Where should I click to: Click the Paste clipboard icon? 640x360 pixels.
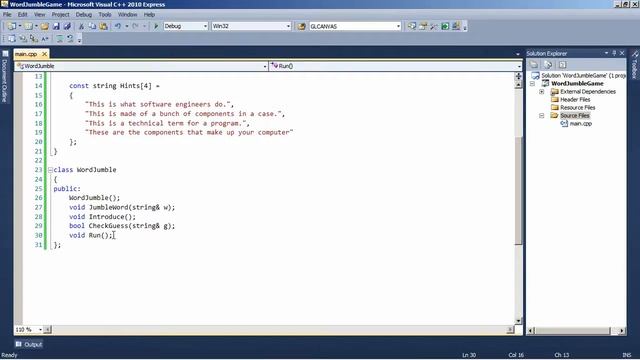104,26
